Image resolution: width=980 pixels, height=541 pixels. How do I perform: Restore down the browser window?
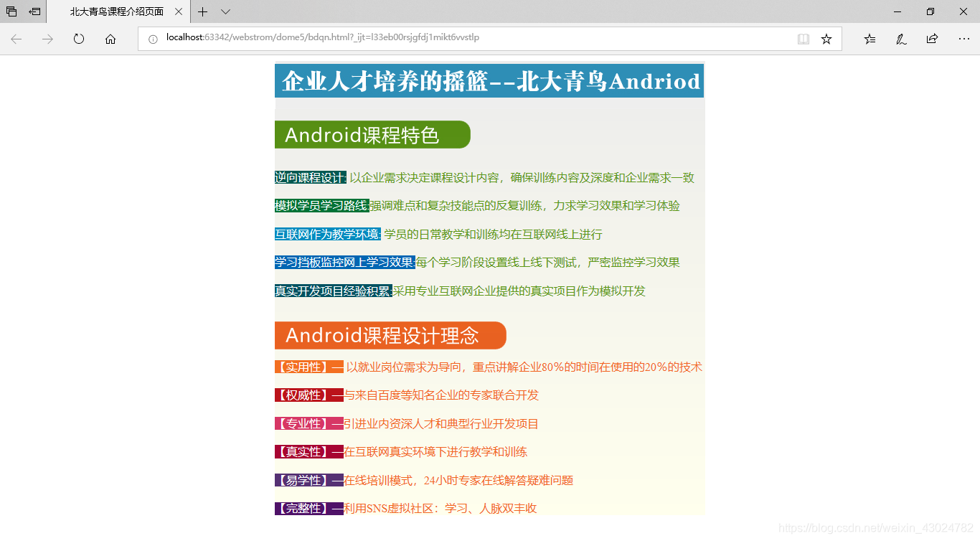(930, 11)
